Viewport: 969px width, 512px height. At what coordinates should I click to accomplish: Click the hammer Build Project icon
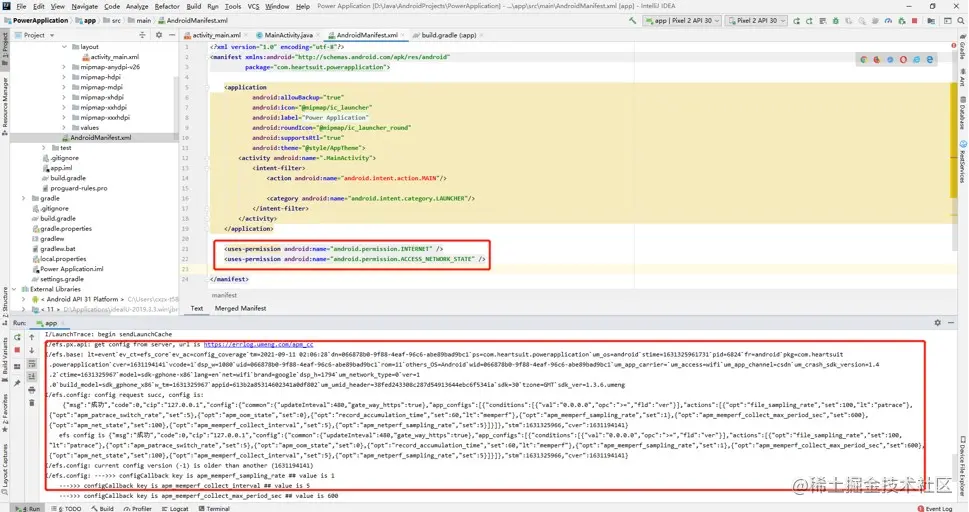coord(632,20)
